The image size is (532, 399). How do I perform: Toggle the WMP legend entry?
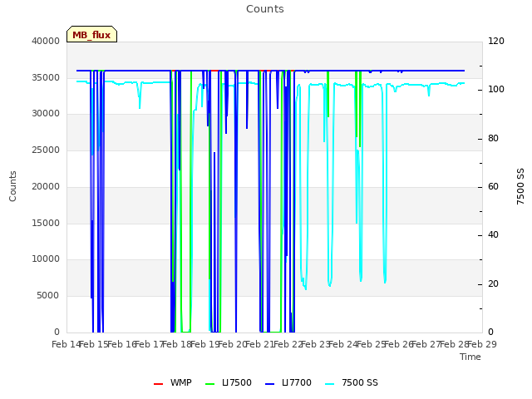click(x=173, y=382)
